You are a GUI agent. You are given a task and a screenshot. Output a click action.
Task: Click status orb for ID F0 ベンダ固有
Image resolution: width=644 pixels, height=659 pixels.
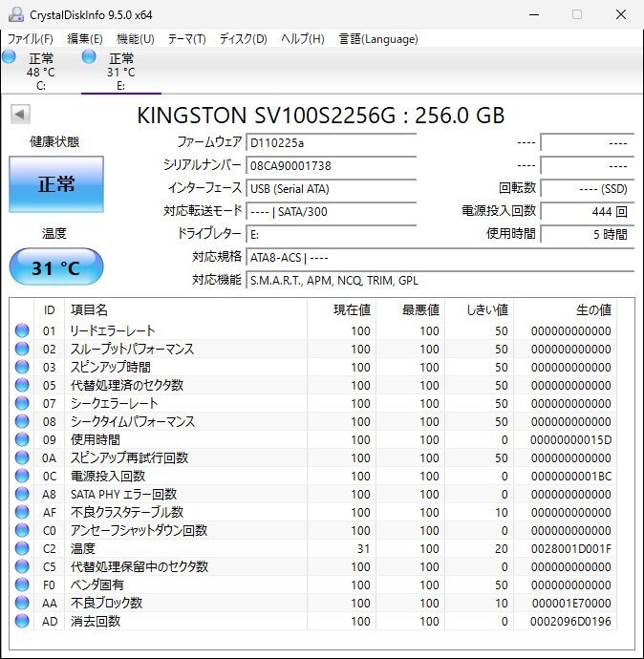[22, 585]
